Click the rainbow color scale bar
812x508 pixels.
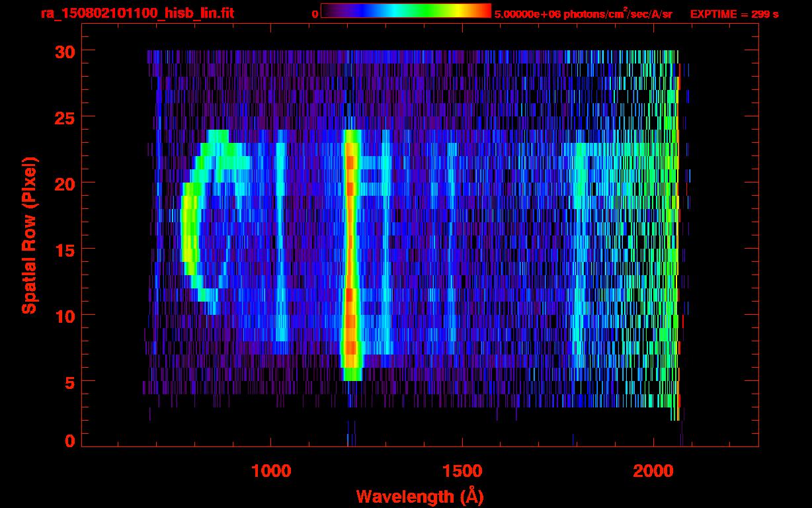[405, 11]
